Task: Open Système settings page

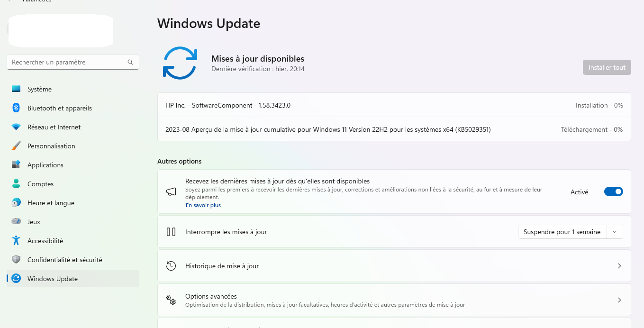Action: point(73,89)
